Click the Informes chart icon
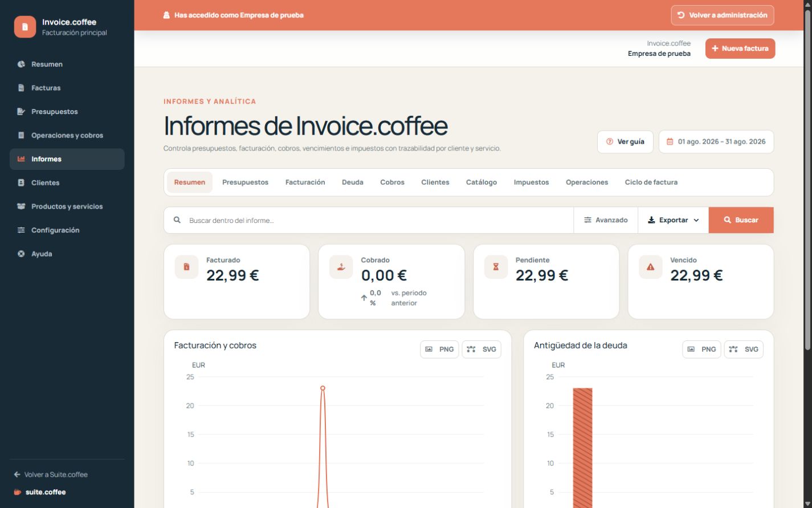 coord(21,159)
